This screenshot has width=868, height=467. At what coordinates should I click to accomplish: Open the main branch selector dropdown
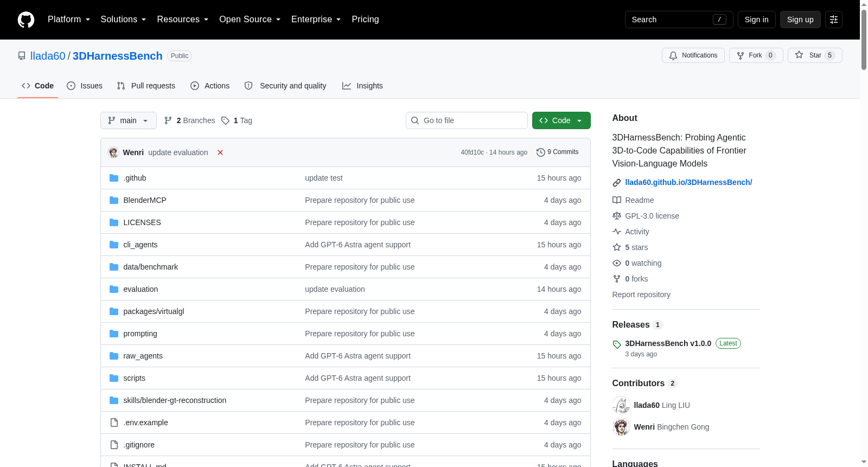(x=129, y=120)
